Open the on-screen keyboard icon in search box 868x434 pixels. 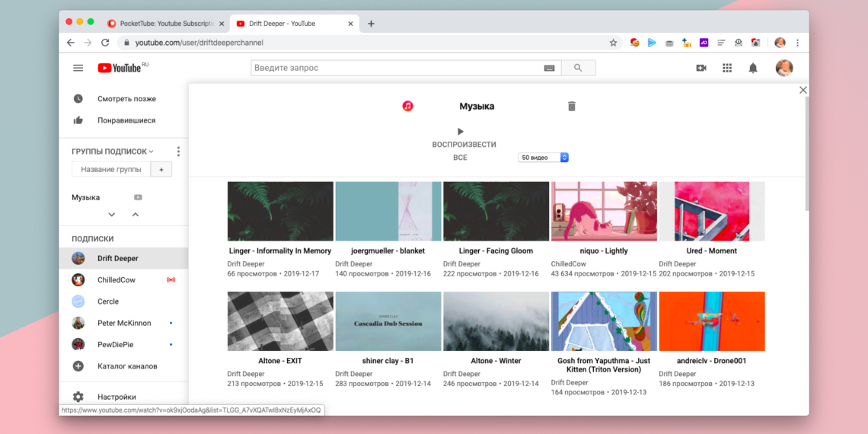pyautogui.click(x=549, y=68)
